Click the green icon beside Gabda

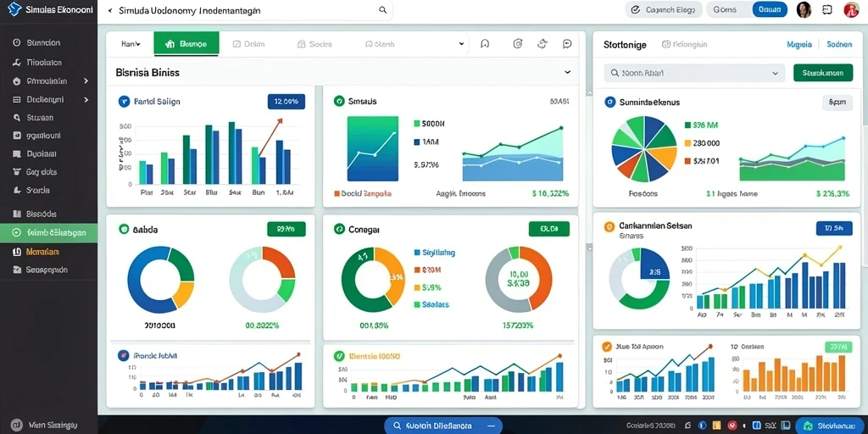[x=124, y=229]
